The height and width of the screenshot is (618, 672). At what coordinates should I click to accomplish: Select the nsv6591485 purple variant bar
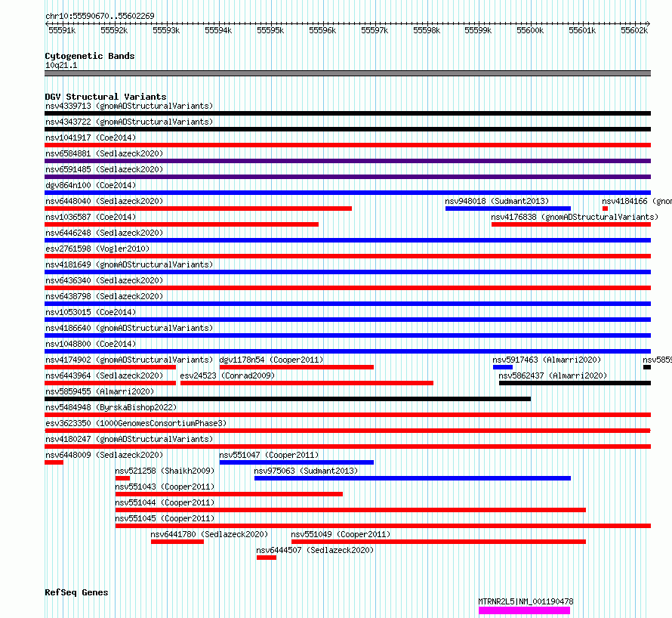(x=347, y=177)
